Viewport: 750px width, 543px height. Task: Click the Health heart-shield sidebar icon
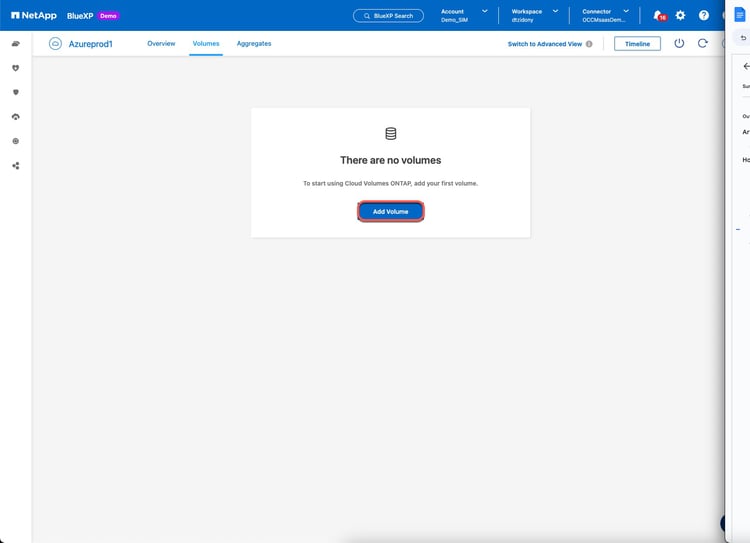[16, 68]
